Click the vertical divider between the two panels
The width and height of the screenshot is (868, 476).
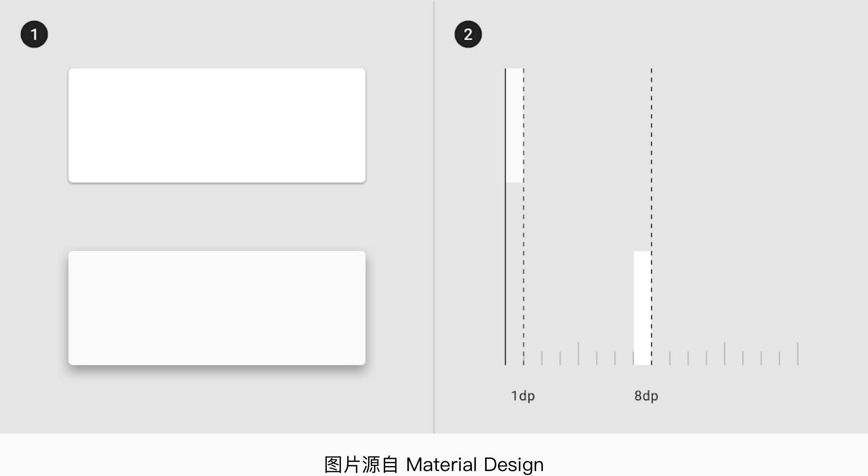(x=434, y=217)
